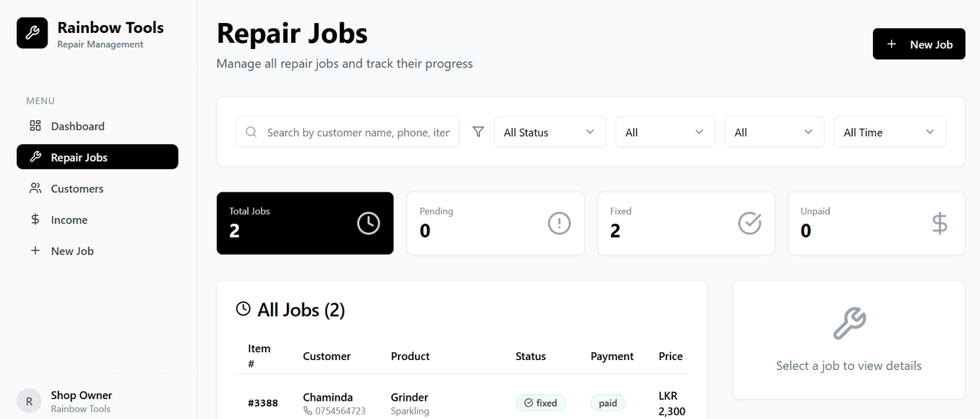Open the second All filter dropdown
980x419 pixels.
click(774, 132)
